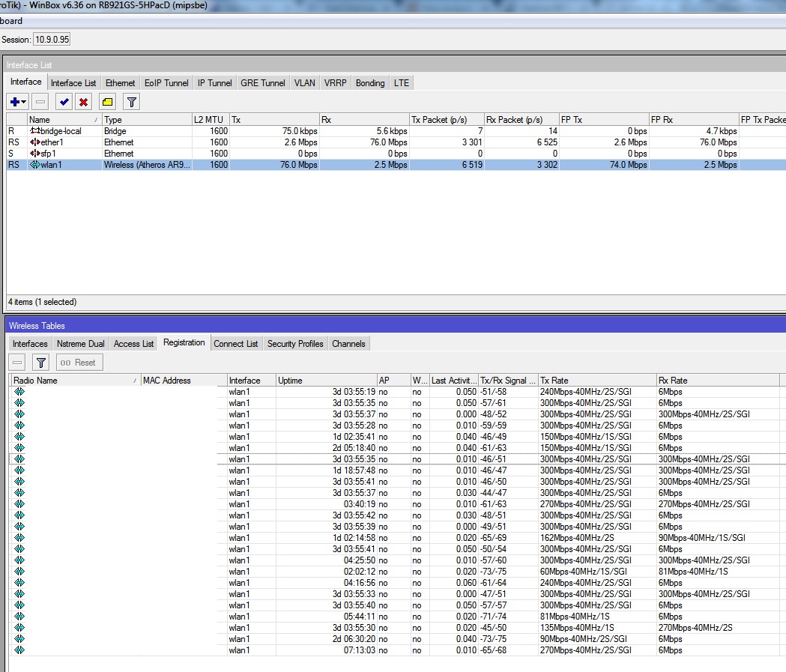The height and width of the screenshot is (672, 786).
Task: Click client icon in row with uptime 04:16:56
Action: [19, 582]
